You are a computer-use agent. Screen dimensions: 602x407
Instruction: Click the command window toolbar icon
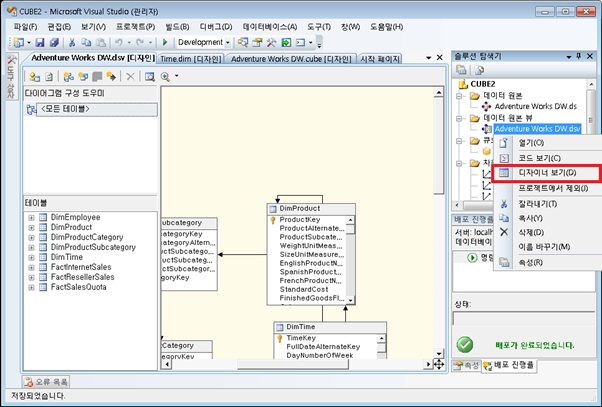point(301,42)
